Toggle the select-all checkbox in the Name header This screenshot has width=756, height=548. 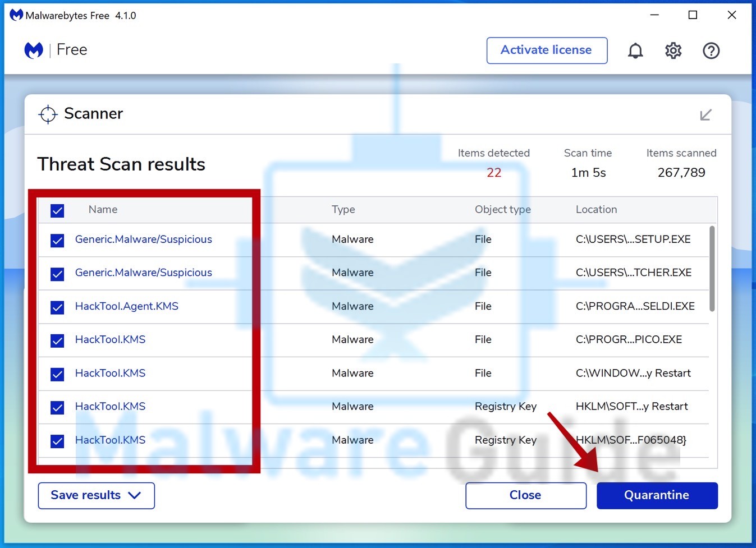(x=57, y=210)
